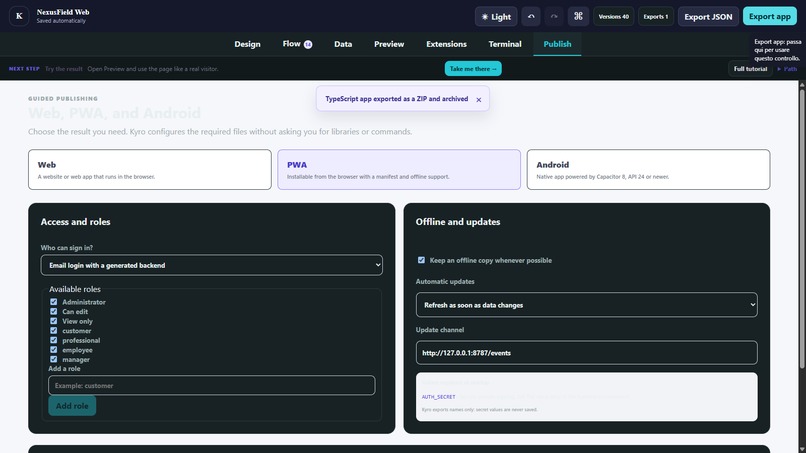Open the Design tab
The image size is (806, 453).
point(247,44)
